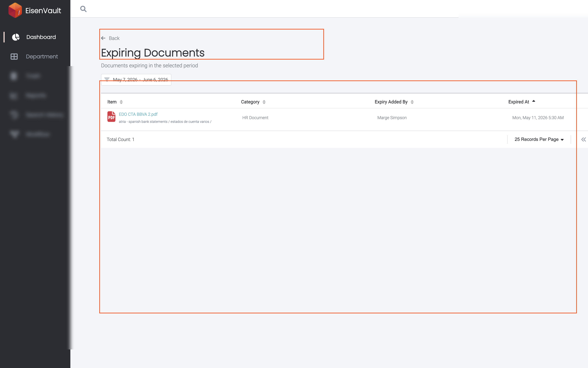Click the PDF file icon
The image size is (588, 368).
[x=111, y=117]
